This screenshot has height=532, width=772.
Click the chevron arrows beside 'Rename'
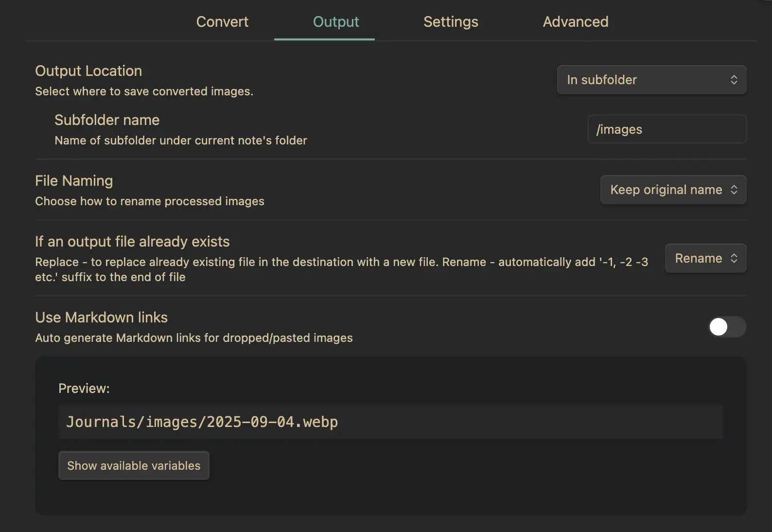734,258
